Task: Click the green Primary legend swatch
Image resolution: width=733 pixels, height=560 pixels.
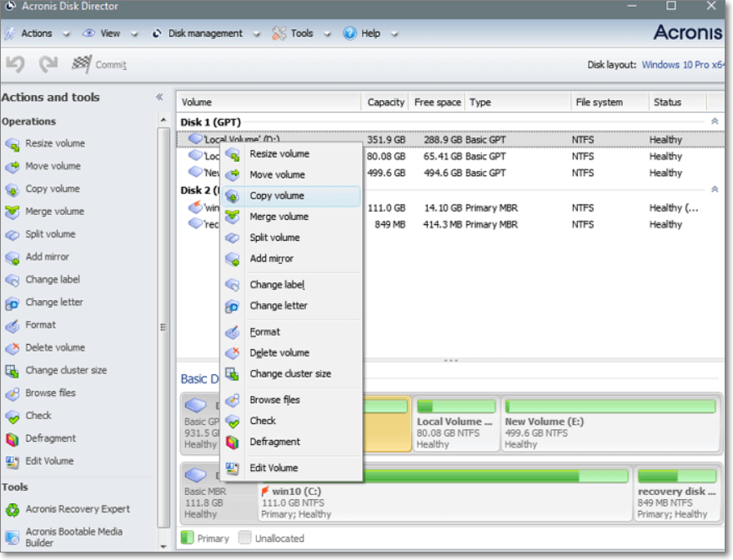Action: click(187, 538)
